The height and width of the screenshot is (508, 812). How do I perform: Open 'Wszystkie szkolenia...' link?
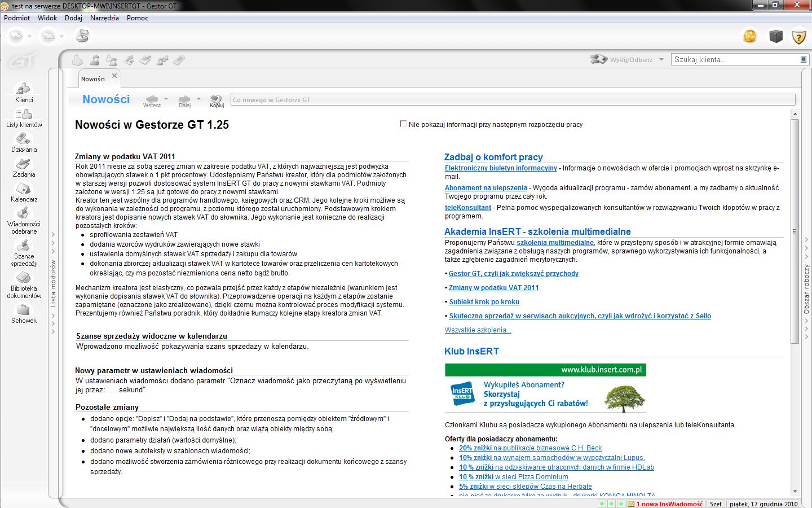pos(478,330)
